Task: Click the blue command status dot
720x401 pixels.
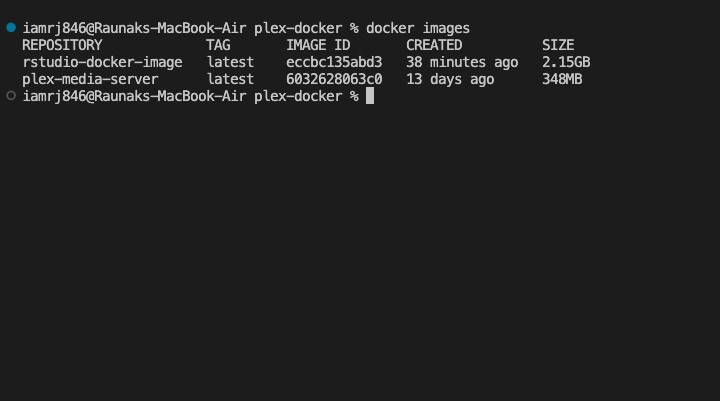Action: coord(11,28)
